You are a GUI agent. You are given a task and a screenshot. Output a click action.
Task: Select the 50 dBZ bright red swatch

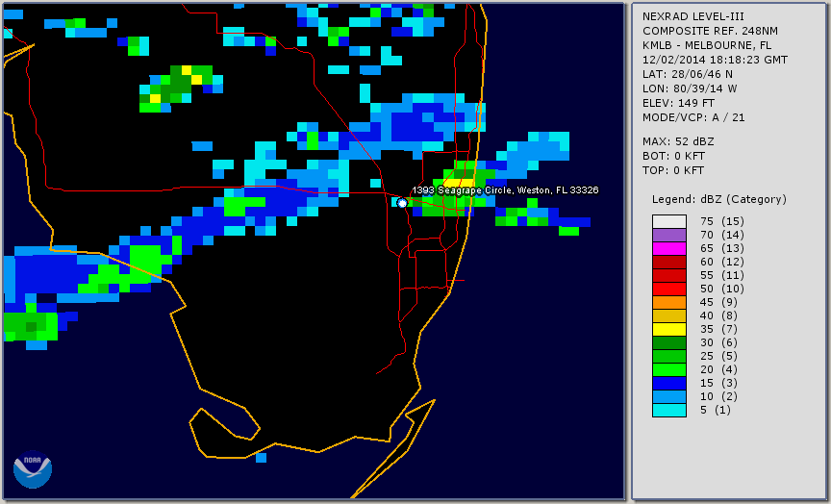coord(668,289)
